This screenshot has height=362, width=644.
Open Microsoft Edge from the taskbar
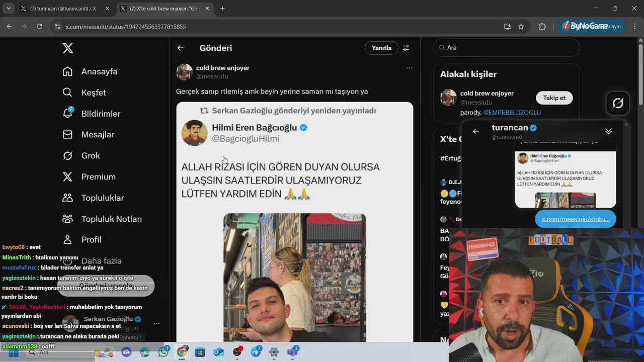[145, 352]
